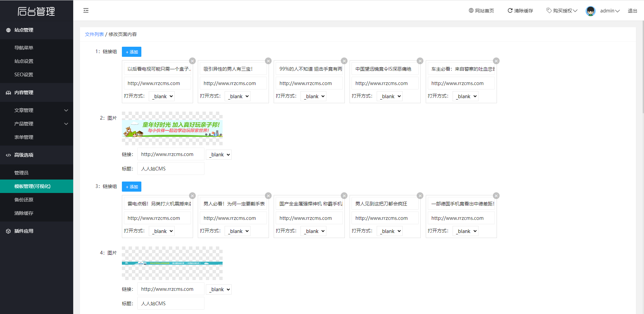Open 打开方式 dropdown for '男人见到这把刀' link
Image resolution: width=644 pixels, height=314 pixels.
coord(389,231)
